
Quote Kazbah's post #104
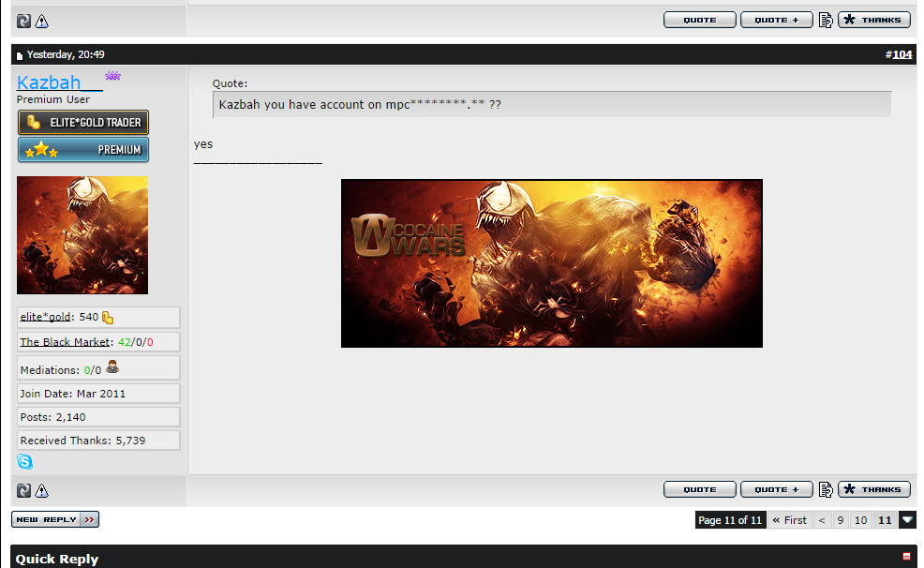[699, 489]
